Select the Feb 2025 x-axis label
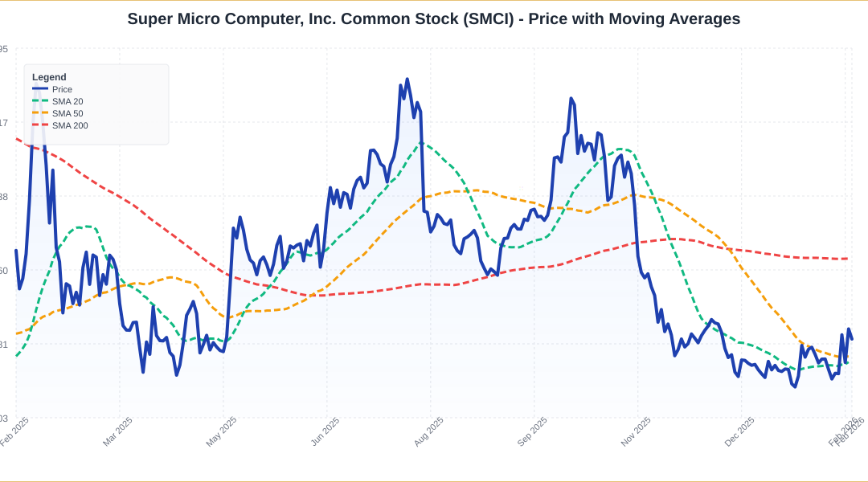868x482 pixels. (15, 431)
